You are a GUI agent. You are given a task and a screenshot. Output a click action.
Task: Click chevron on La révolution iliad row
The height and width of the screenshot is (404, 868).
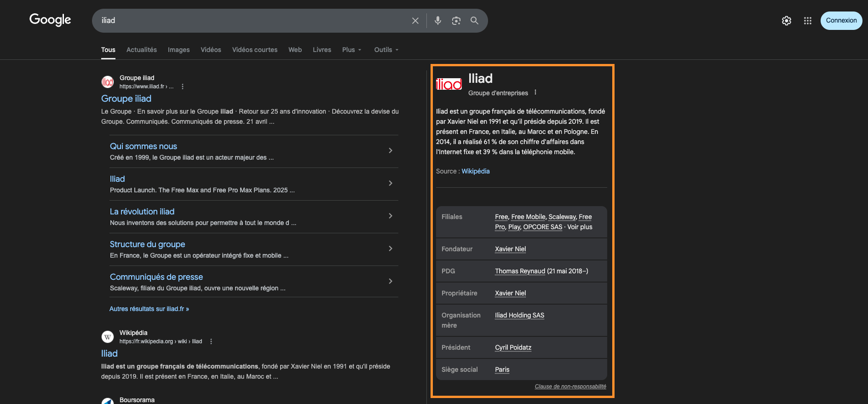pos(391,216)
